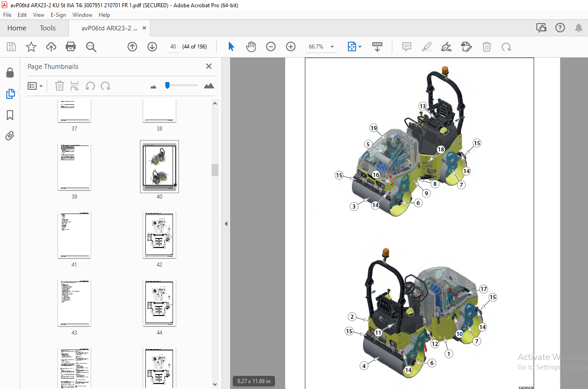Select the highlight text pen tool
Screen dimensions: 588x389
427,47
